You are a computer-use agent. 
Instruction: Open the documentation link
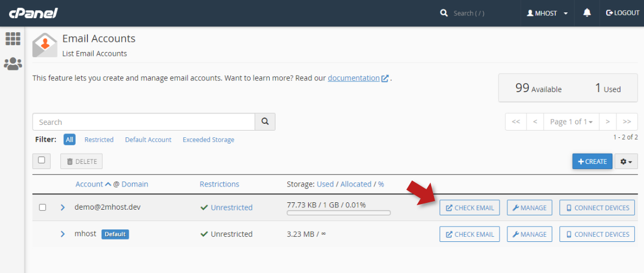tap(354, 78)
